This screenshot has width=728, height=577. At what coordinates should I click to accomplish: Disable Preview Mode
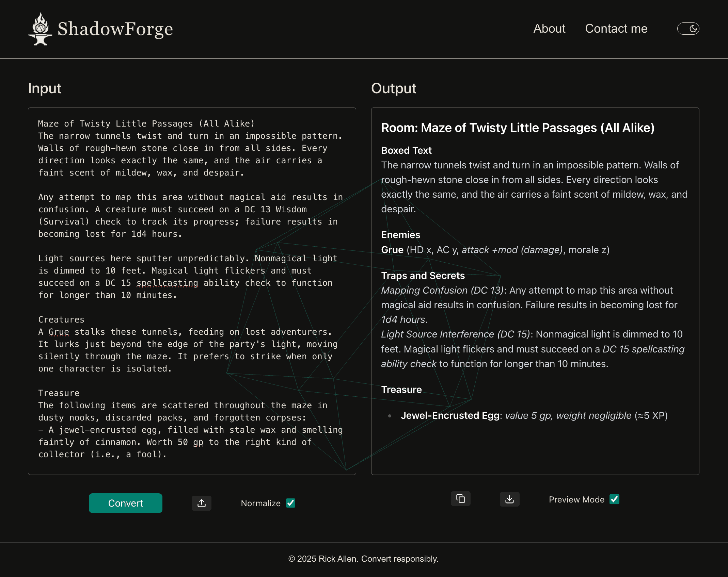click(614, 499)
